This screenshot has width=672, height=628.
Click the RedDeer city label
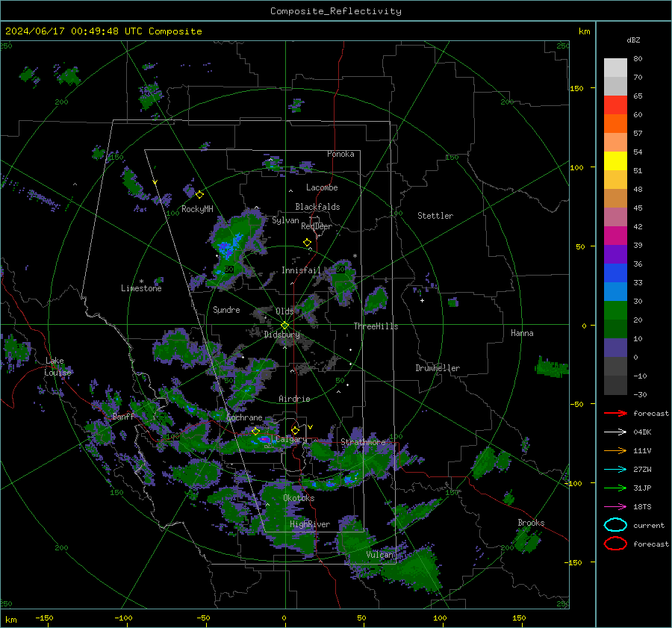click(x=317, y=226)
